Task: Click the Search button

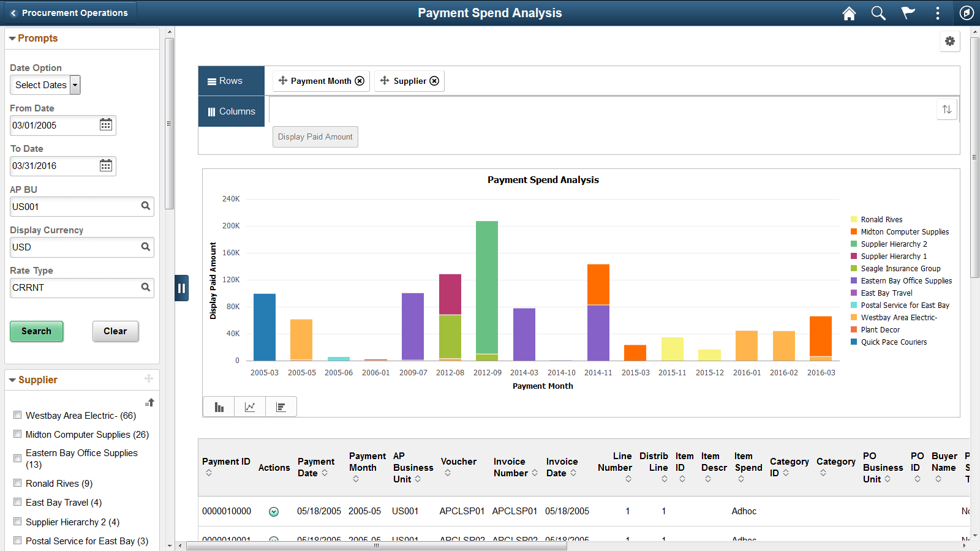Action: (x=36, y=331)
